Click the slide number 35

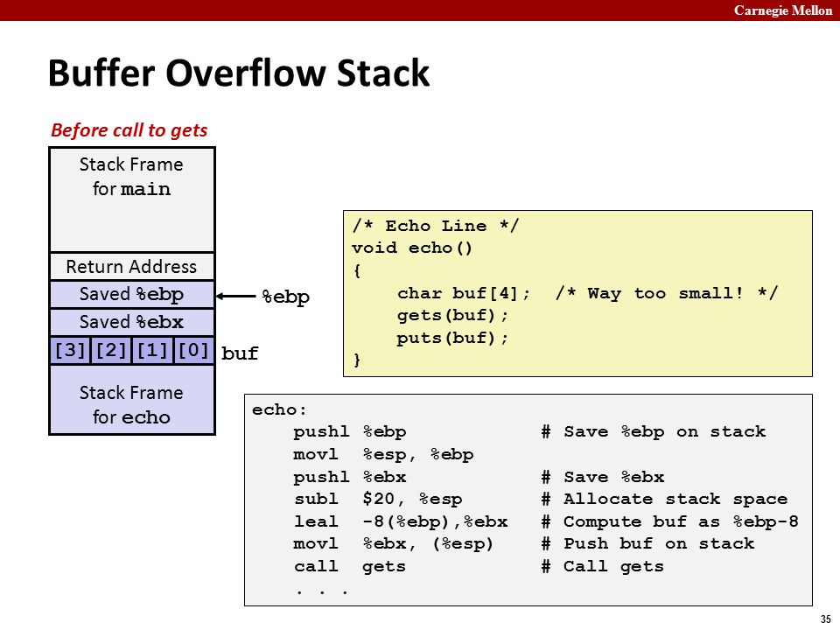pyautogui.click(x=825, y=619)
